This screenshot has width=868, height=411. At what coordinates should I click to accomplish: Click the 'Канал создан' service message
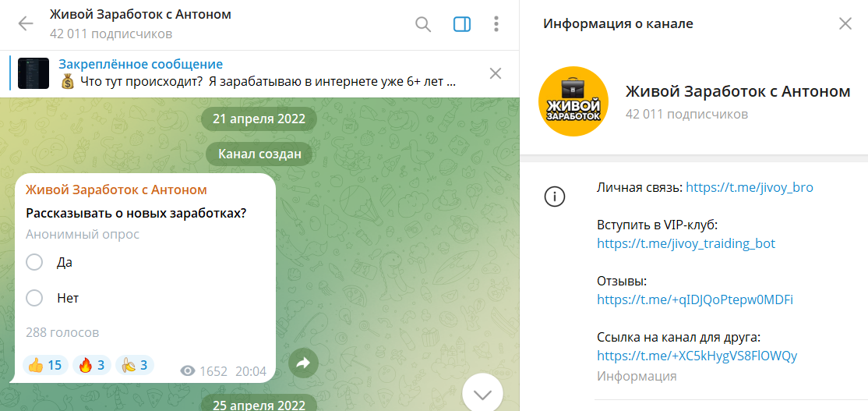coord(259,154)
